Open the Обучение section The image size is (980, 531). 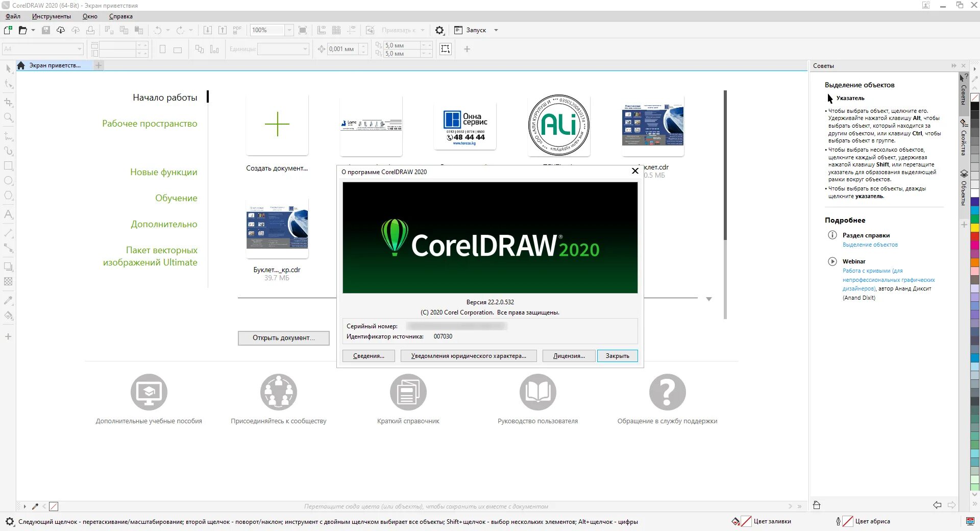coord(176,198)
